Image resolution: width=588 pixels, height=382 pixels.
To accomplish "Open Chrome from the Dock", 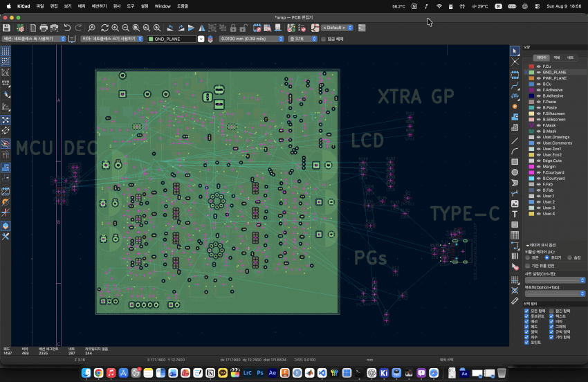I will pos(98,372).
